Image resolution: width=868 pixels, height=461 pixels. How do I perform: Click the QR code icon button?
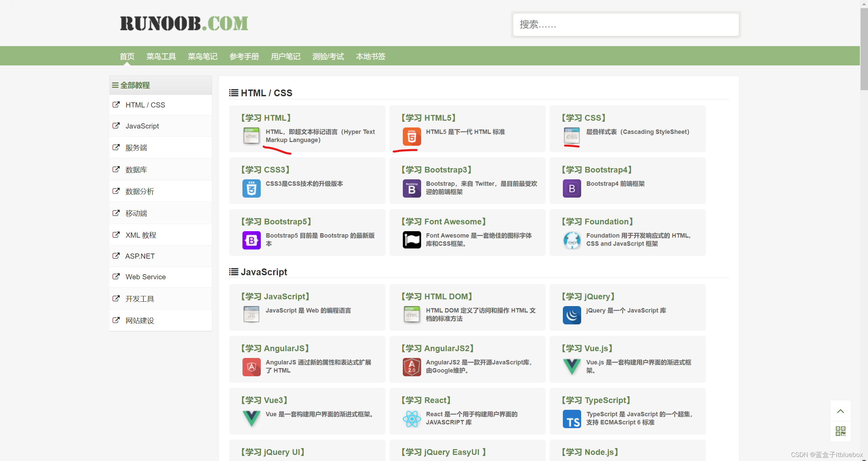point(841,431)
